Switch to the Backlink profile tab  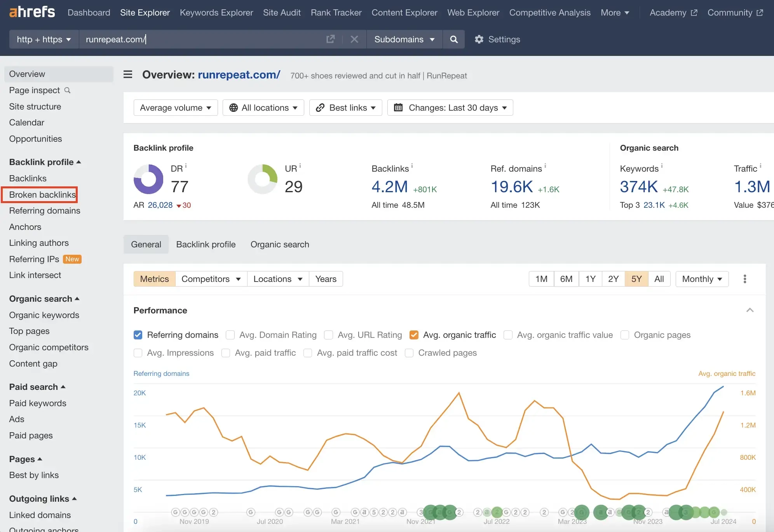(x=206, y=244)
